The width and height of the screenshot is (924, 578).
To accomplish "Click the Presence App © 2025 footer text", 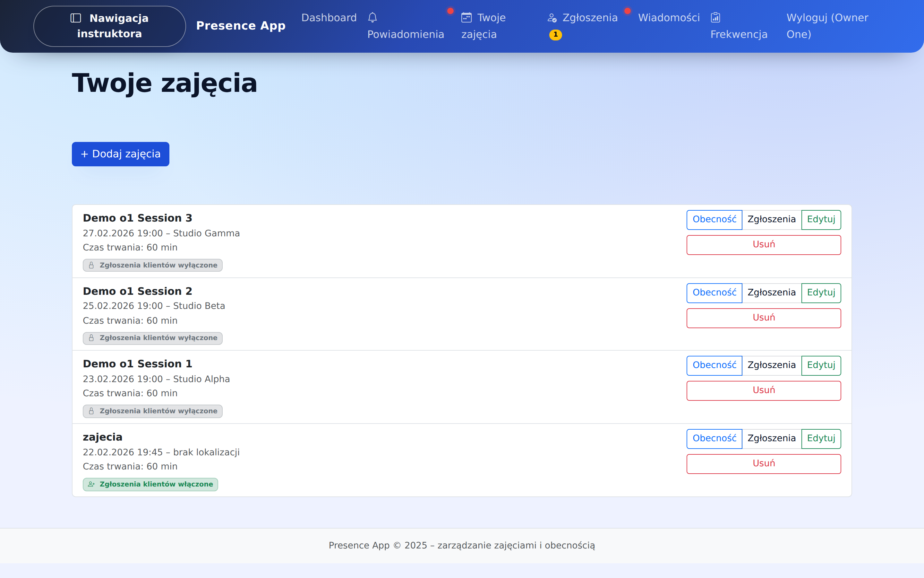I will pos(462,546).
